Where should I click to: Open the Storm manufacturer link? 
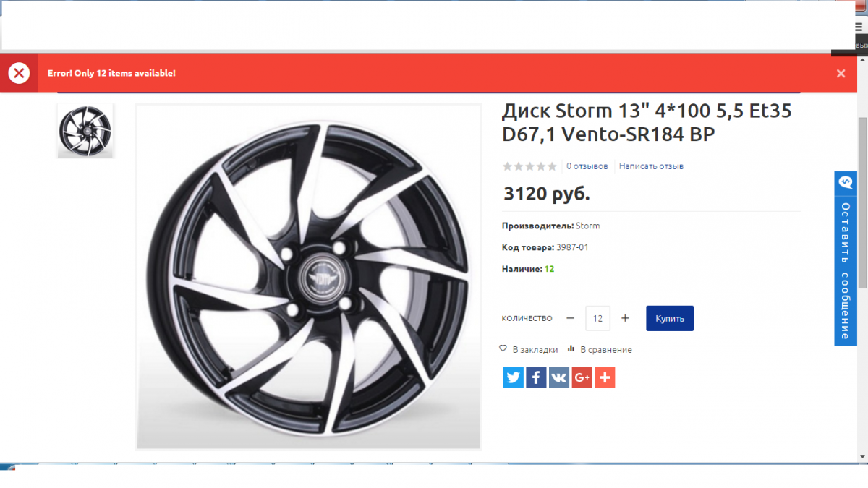588,226
